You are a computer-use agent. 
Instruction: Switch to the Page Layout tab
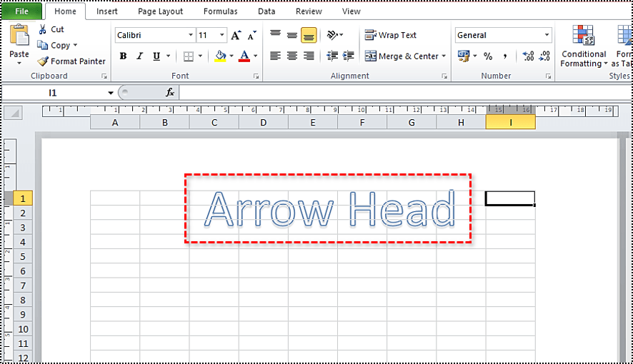[160, 11]
